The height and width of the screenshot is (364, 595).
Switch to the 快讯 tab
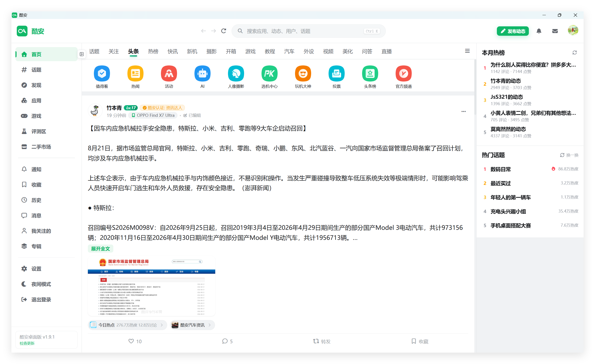[172, 51]
